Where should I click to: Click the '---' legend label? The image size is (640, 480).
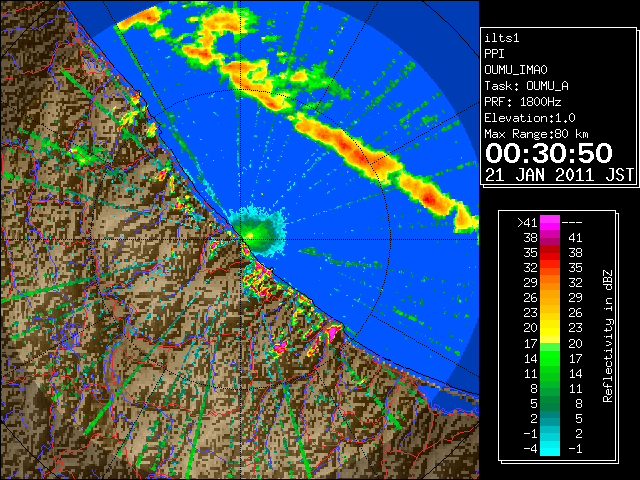pos(572,223)
